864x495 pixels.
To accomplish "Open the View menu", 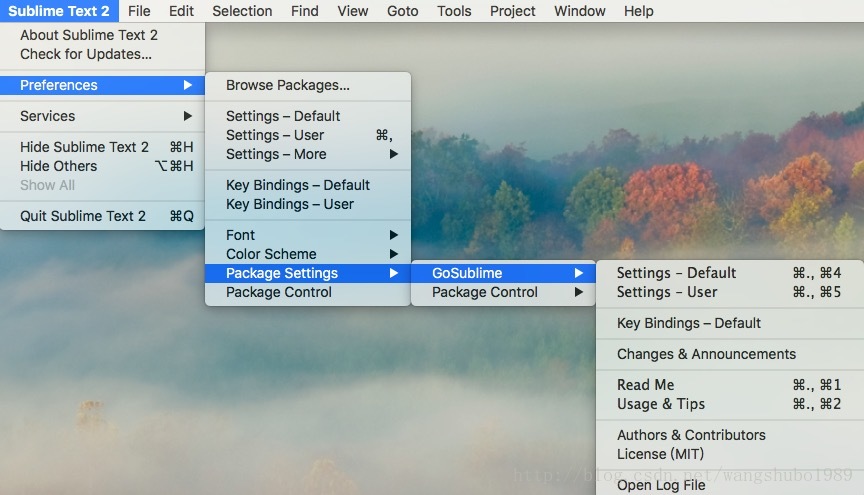I will 353,11.
